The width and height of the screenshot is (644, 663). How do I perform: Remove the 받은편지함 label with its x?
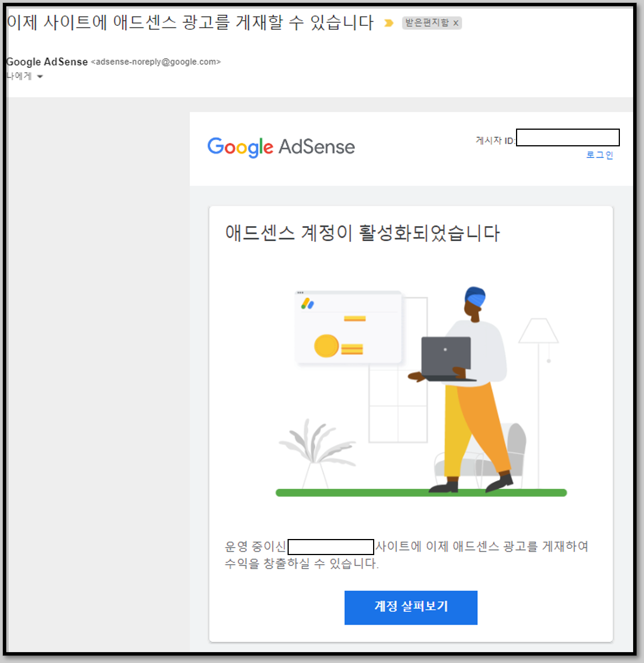pos(456,24)
